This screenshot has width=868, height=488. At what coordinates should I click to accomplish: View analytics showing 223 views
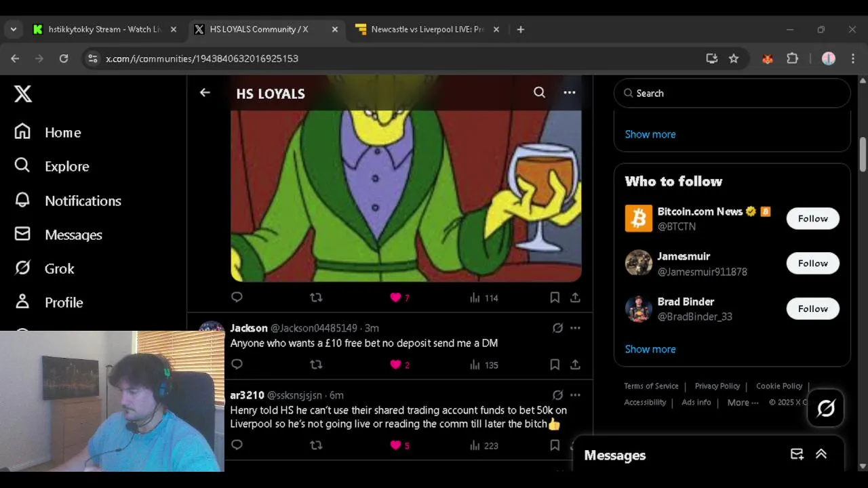point(484,445)
